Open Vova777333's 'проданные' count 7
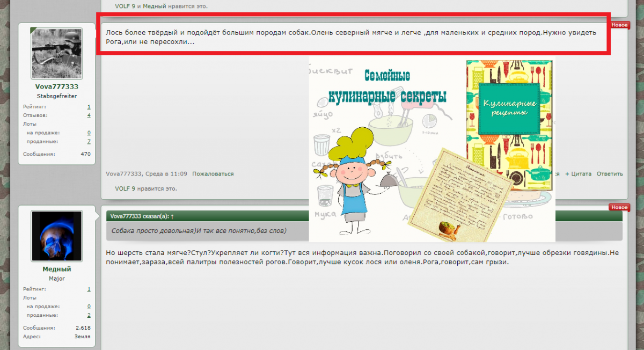Viewport: 644px width, 350px height. coord(89,142)
